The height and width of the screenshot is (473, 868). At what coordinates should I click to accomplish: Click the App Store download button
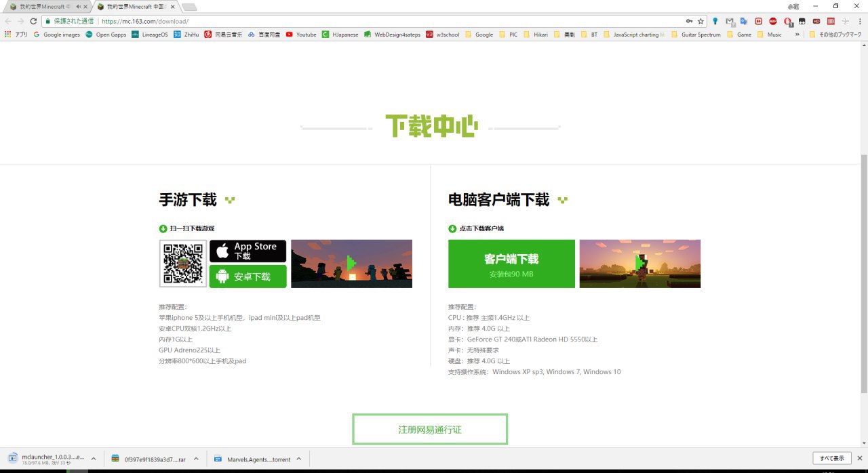pos(248,251)
